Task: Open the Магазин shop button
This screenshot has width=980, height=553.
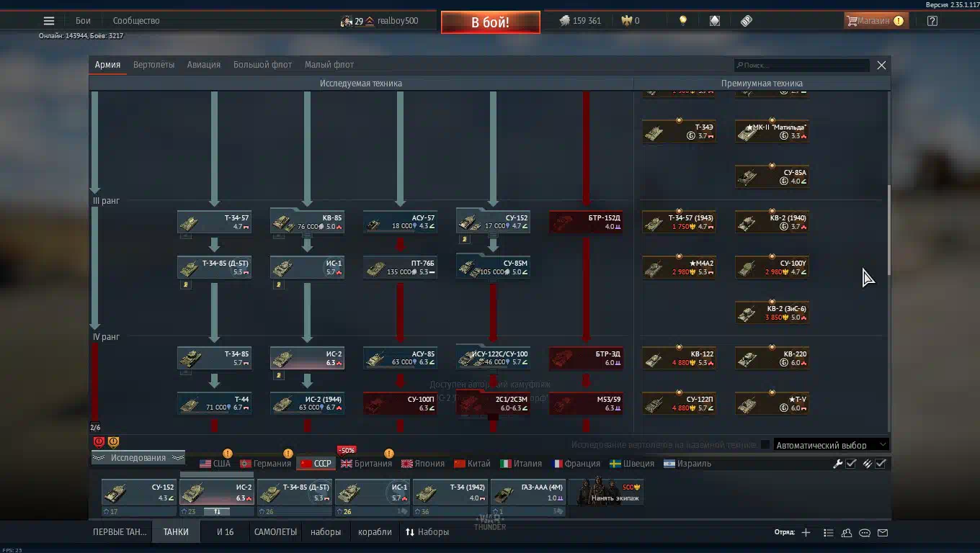Action: pos(876,21)
